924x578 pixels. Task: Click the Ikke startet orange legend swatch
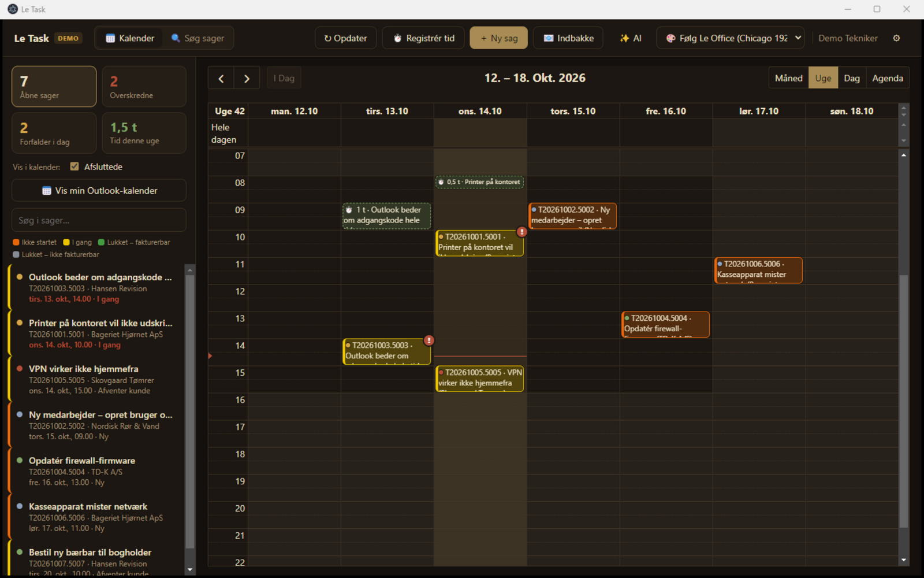coord(16,242)
